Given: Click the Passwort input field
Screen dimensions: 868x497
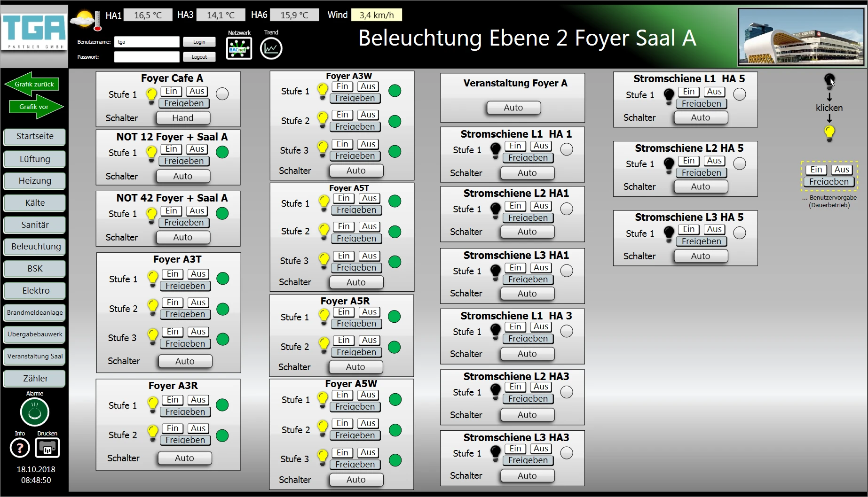Looking at the screenshot, I should 147,57.
